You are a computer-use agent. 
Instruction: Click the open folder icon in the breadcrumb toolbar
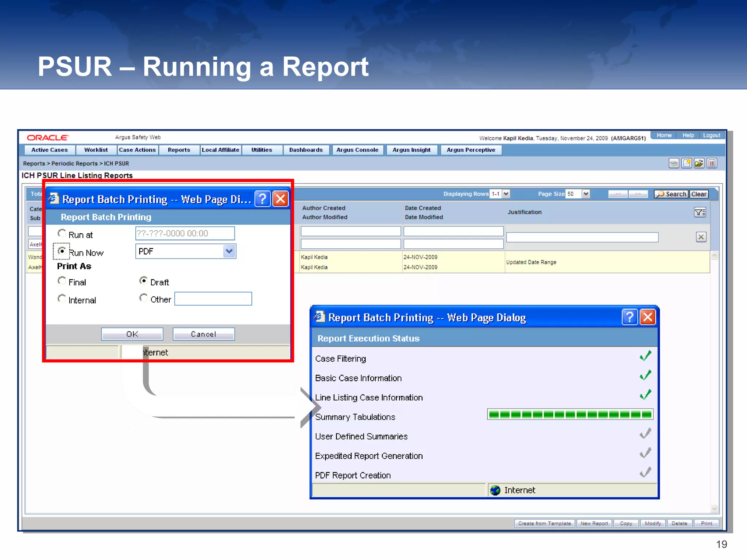699,163
